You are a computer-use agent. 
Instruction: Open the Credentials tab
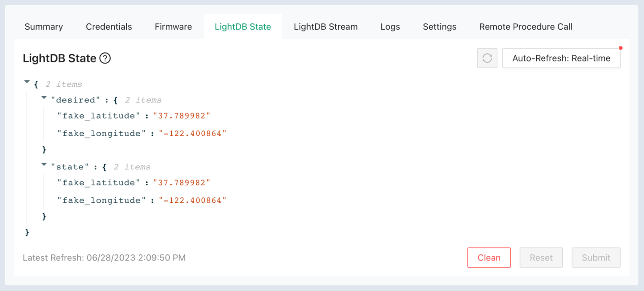click(109, 26)
